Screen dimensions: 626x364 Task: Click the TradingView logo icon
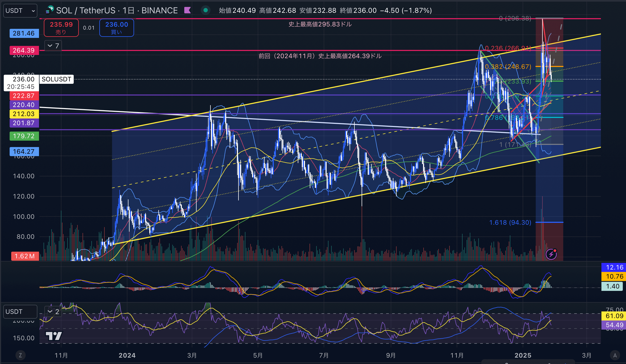coord(54,336)
